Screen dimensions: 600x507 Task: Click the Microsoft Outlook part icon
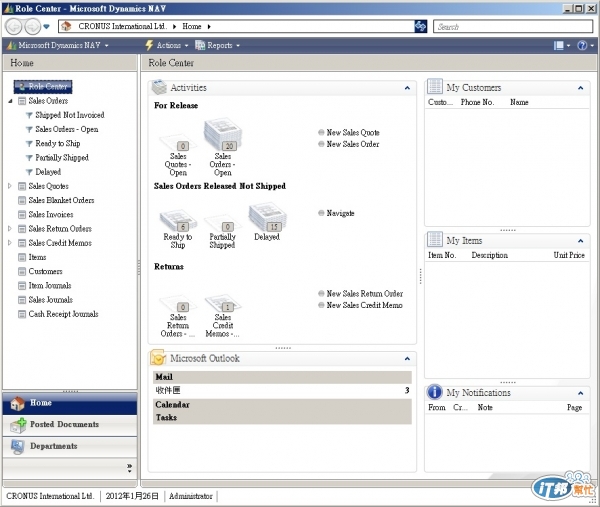pyautogui.click(x=158, y=358)
